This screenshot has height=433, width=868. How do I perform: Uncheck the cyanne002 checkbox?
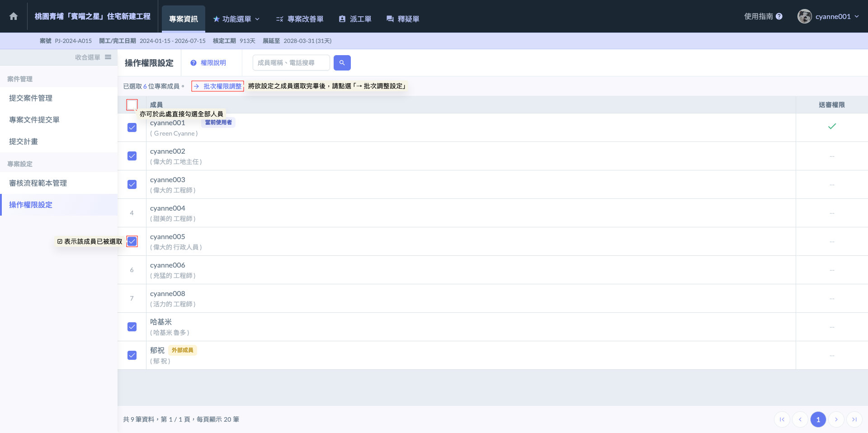tap(132, 156)
